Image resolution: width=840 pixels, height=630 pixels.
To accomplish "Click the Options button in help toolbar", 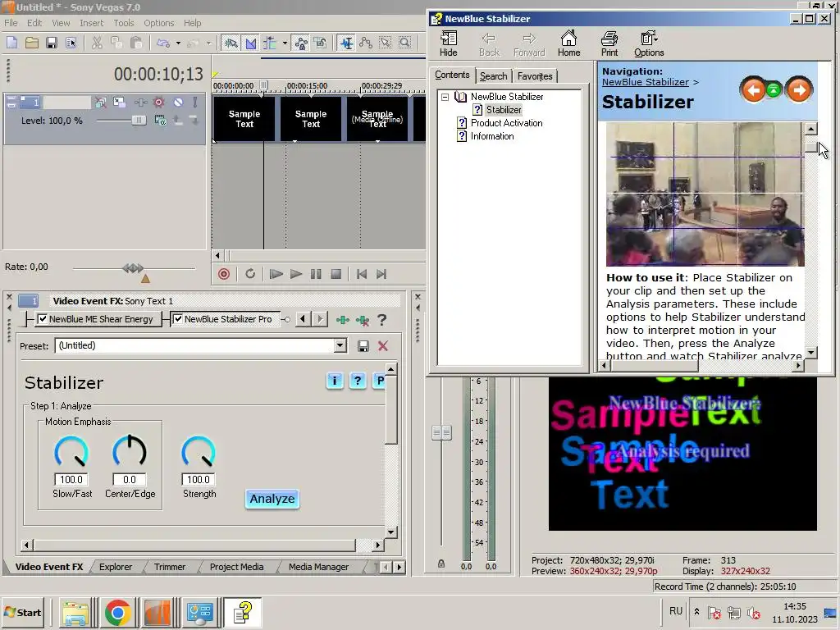I will click(x=649, y=43).
